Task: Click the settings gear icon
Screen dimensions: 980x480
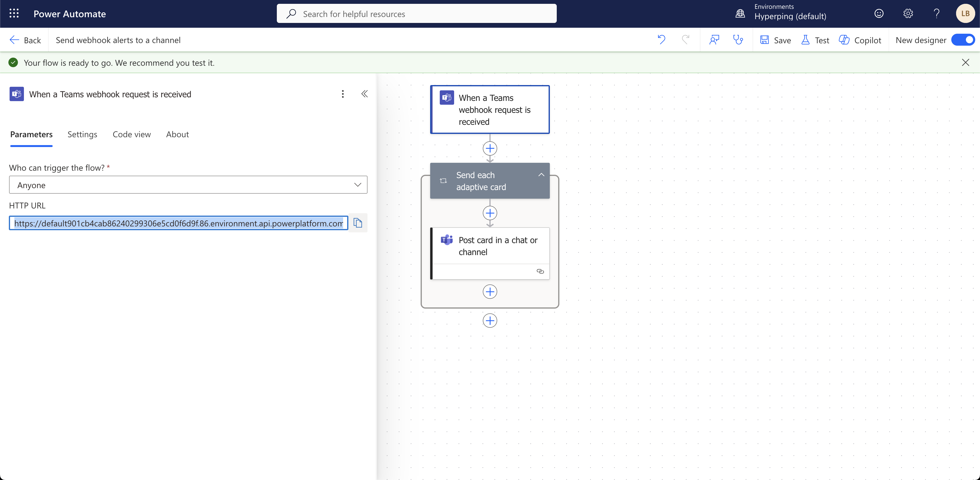Action: pyautogui.click(x=908, y=14)
